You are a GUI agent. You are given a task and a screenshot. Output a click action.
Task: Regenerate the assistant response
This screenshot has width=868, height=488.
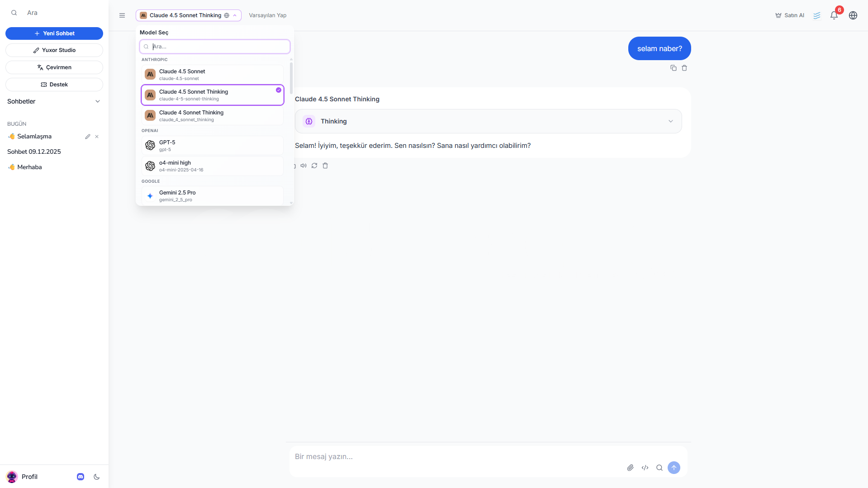click(x=314, y=166)
